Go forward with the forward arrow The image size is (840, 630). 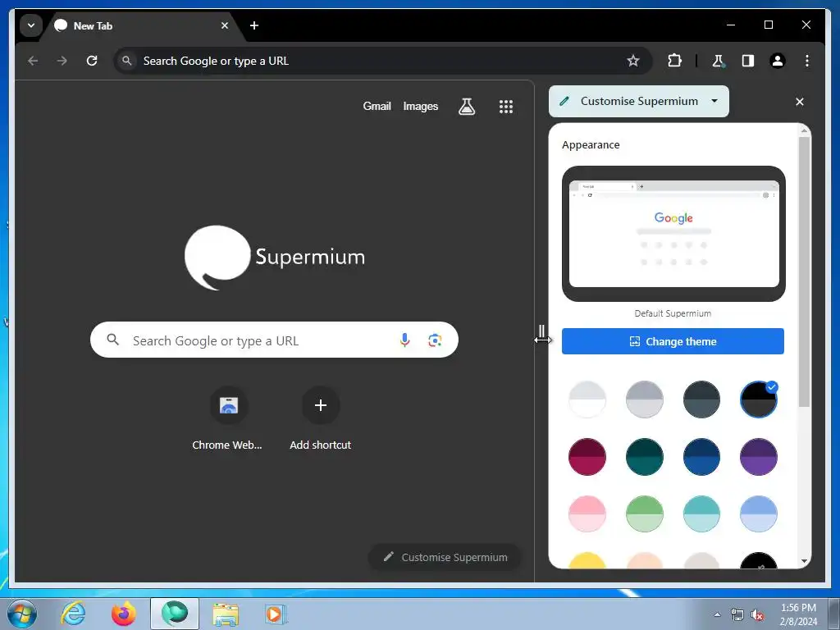click(62, 61)
